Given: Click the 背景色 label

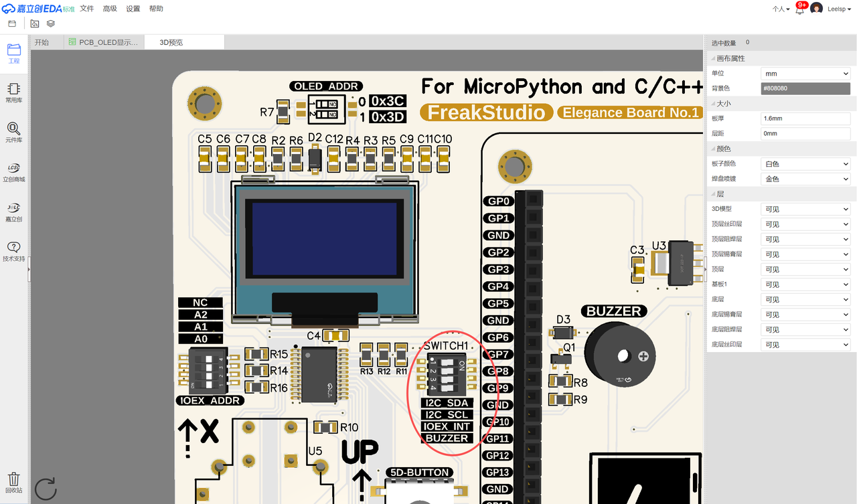Looking at the screenshot, I should (x=720, y=88).
